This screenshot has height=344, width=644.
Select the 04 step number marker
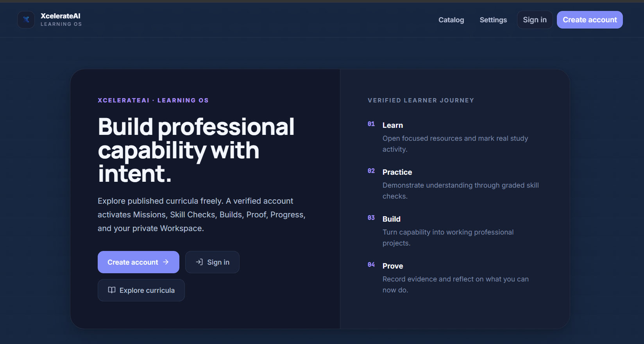click(x=371, y=265)
